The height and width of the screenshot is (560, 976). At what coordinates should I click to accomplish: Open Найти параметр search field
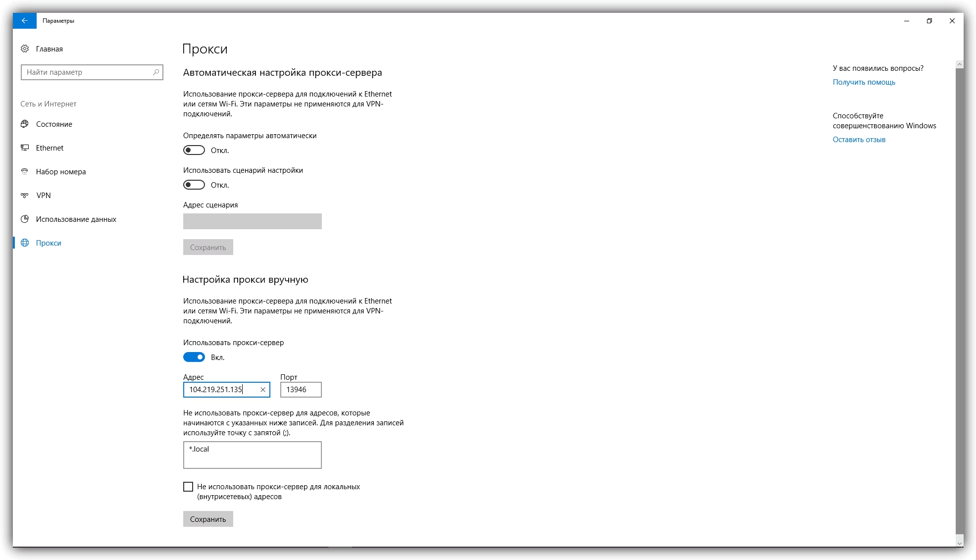92,72
